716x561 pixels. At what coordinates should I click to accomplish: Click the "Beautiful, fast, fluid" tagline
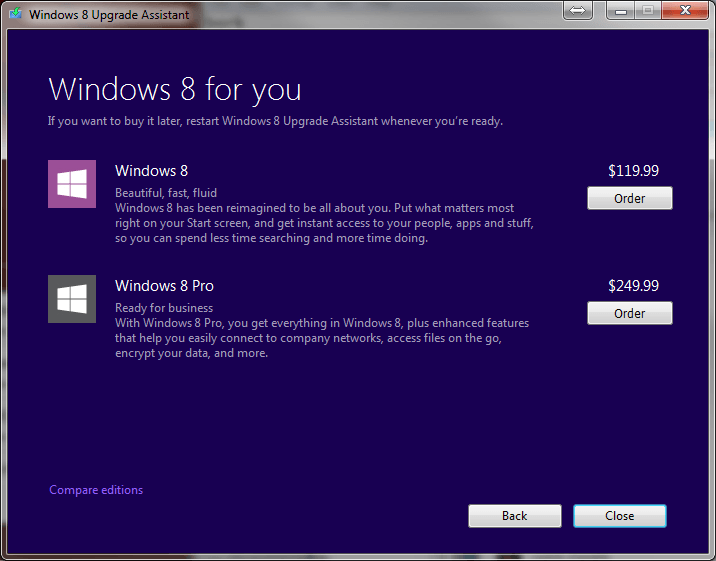tap(166, 193)
